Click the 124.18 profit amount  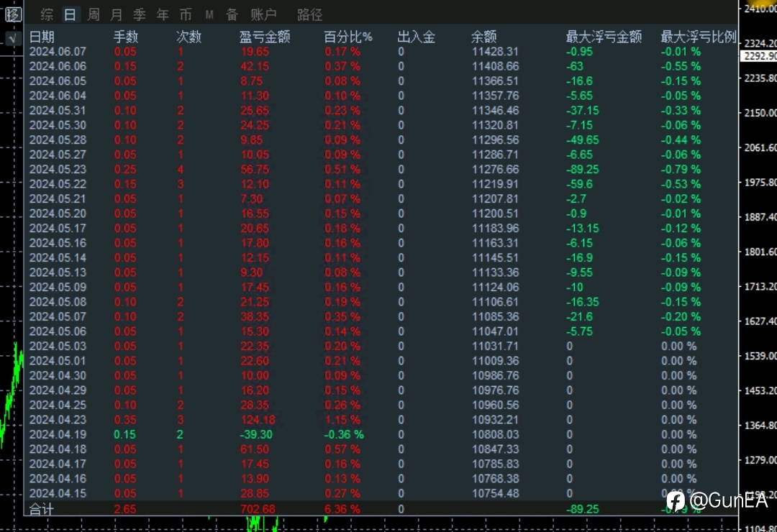pyautogui.click(x=258, y=420)
